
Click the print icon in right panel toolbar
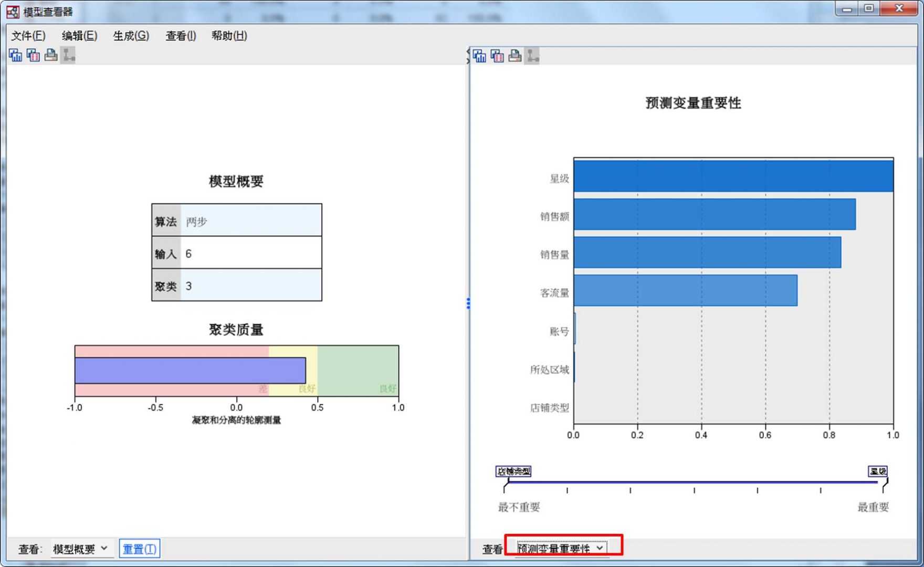click(x=515, y=56)
